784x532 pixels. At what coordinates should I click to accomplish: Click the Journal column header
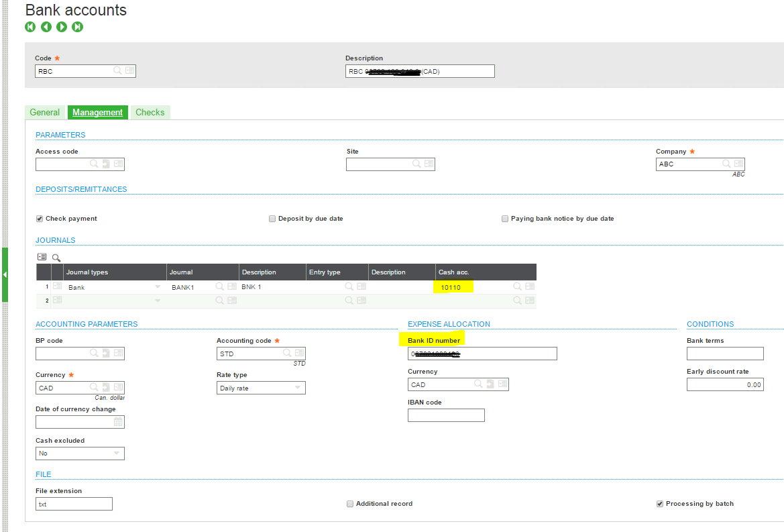pos(203,272)
